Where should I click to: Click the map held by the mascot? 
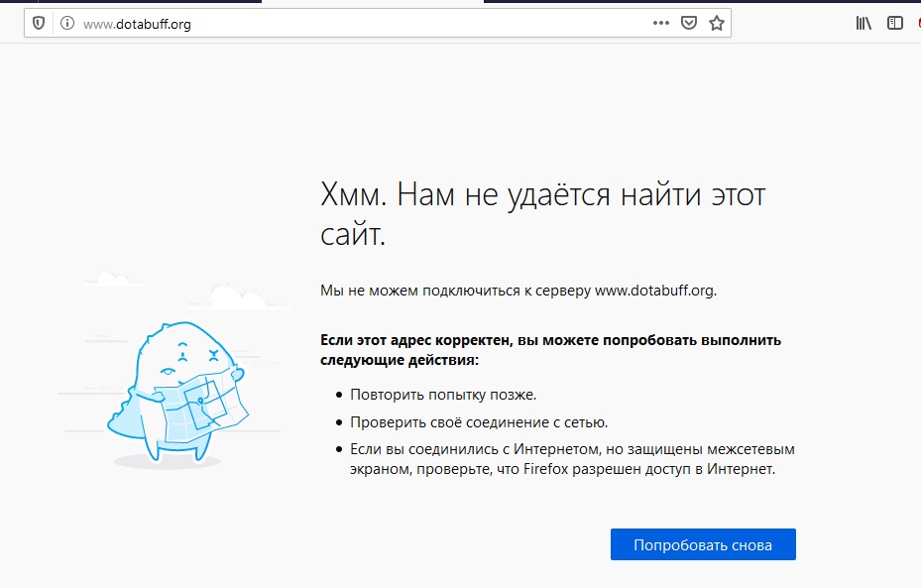click(203, 402)
